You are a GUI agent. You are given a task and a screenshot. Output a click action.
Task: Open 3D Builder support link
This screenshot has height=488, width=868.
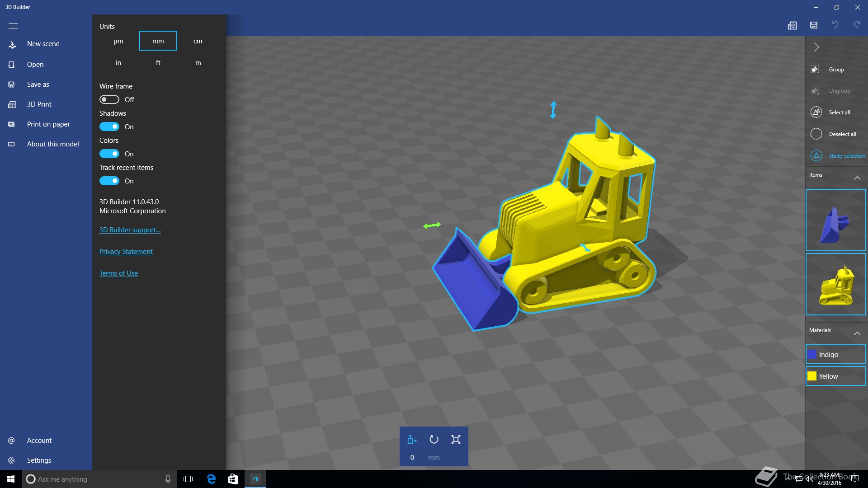click(130, 230)
